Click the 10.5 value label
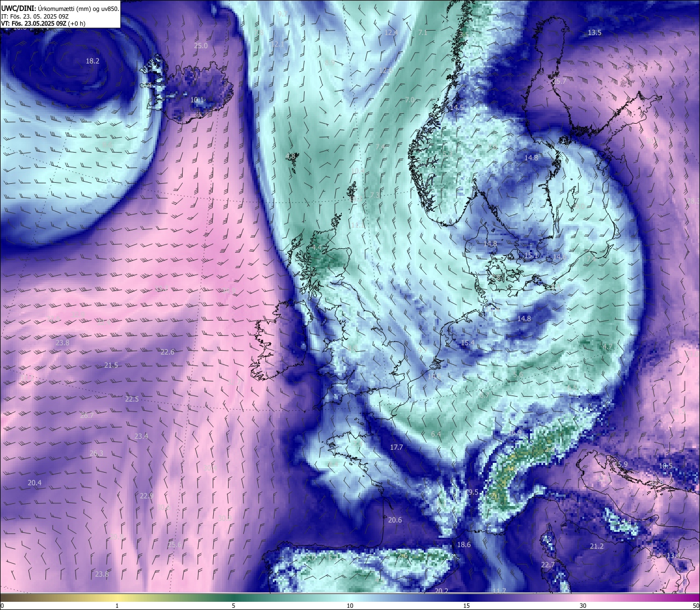 coord(666,466)
